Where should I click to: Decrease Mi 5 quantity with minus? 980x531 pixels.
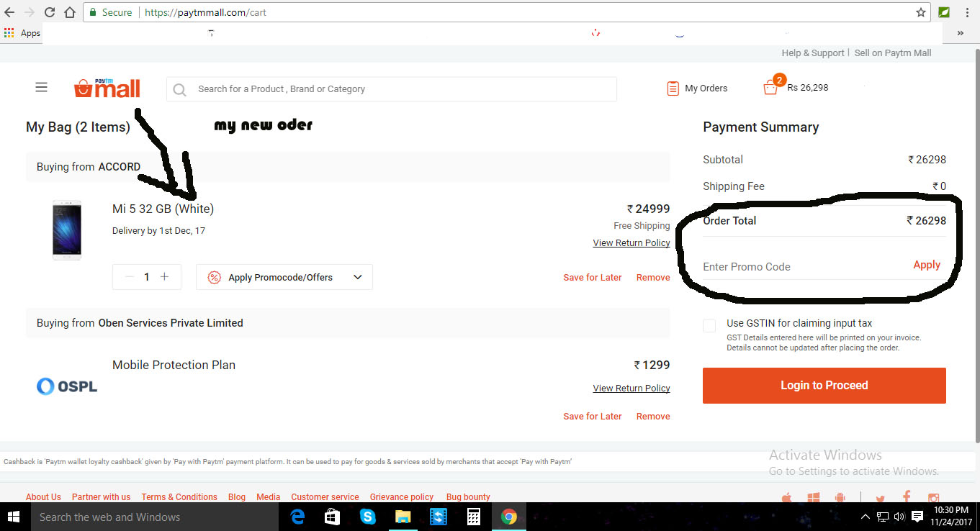coord(130,277)
